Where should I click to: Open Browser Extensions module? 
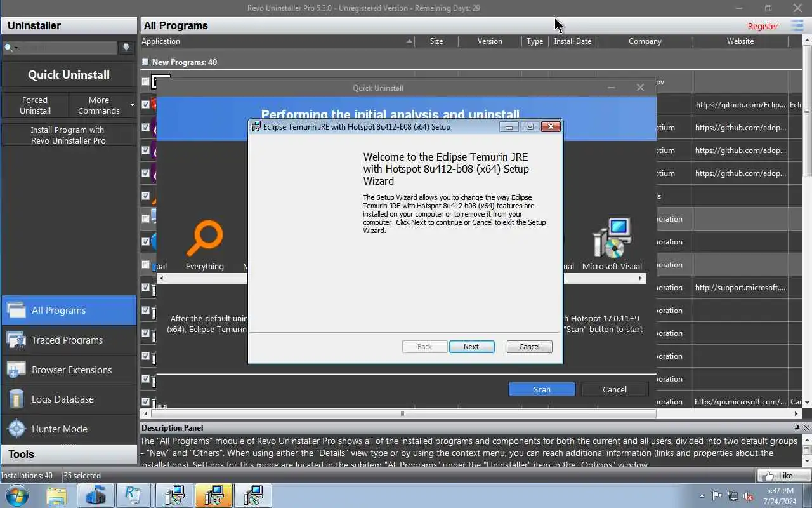coord(69,370)
